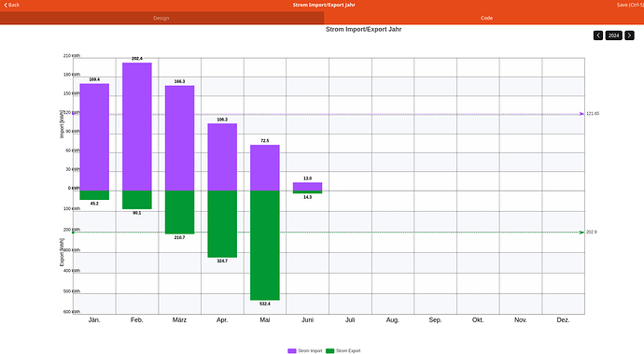Toggle Strom Export legend entry
This screenshot has width=644, height=354.
coord(343,350)
